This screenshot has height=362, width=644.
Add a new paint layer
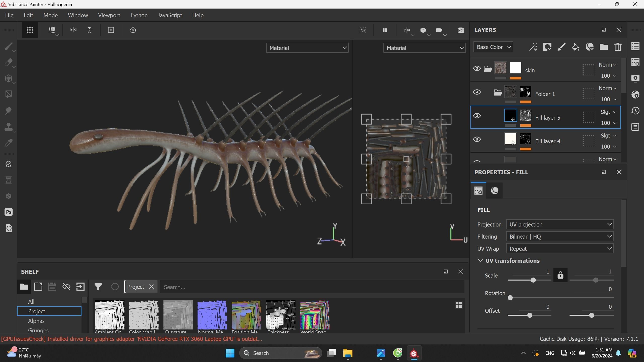tap(561, 47)
